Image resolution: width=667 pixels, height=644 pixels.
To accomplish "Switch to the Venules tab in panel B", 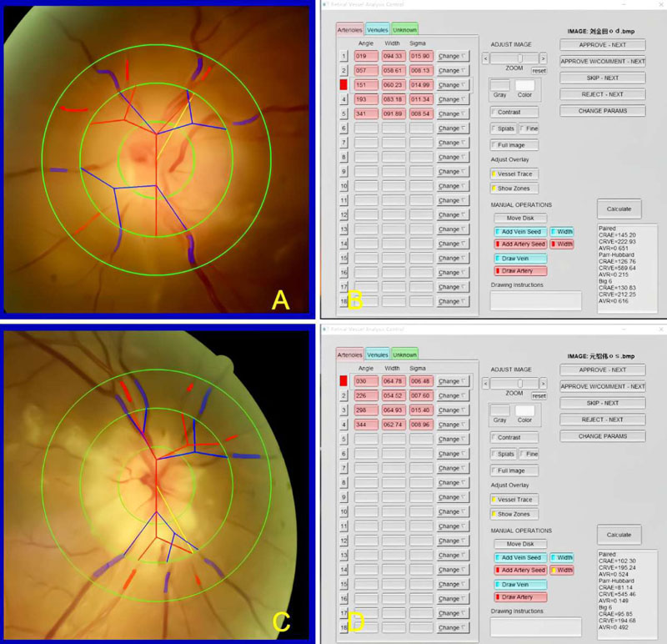I will pyautogui.click(x=378, y=30).
